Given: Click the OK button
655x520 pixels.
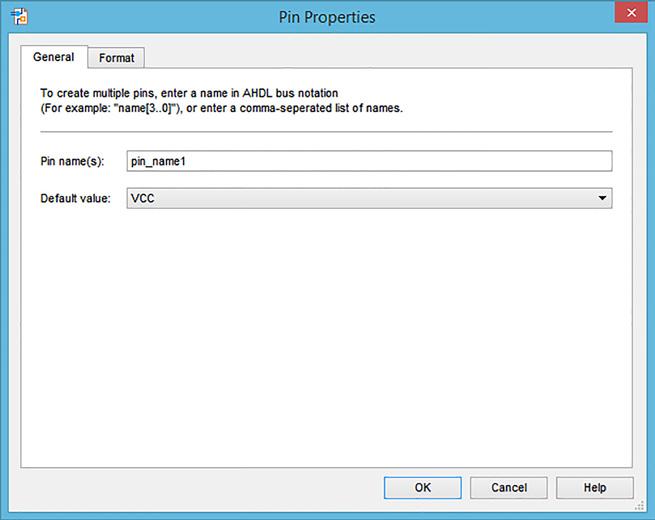Looking at the screenshot, I should point(422,487).
